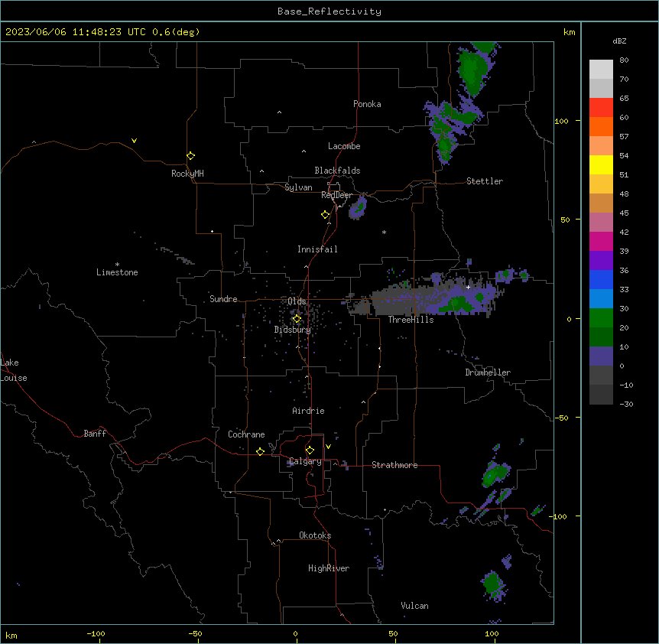Click the Limestone label

117,272
